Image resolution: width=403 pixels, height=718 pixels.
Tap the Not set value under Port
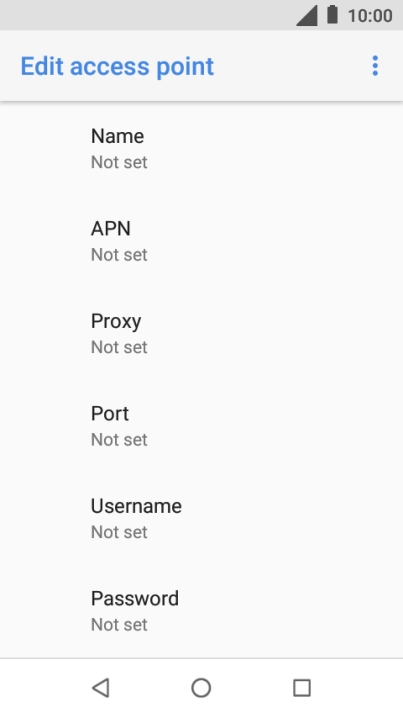[119, 440]
